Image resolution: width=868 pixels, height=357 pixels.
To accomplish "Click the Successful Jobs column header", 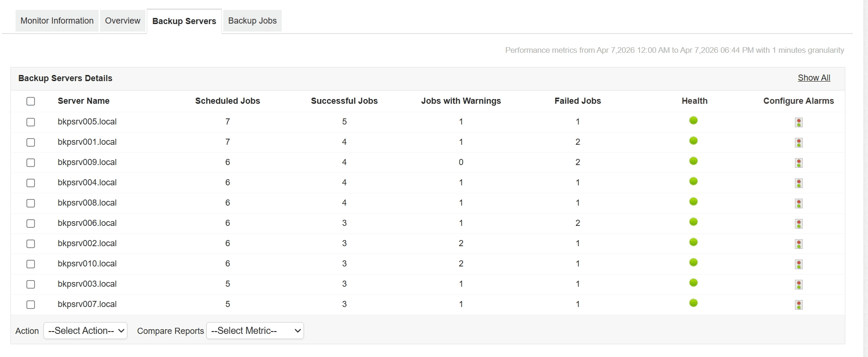I will point(344,101).
